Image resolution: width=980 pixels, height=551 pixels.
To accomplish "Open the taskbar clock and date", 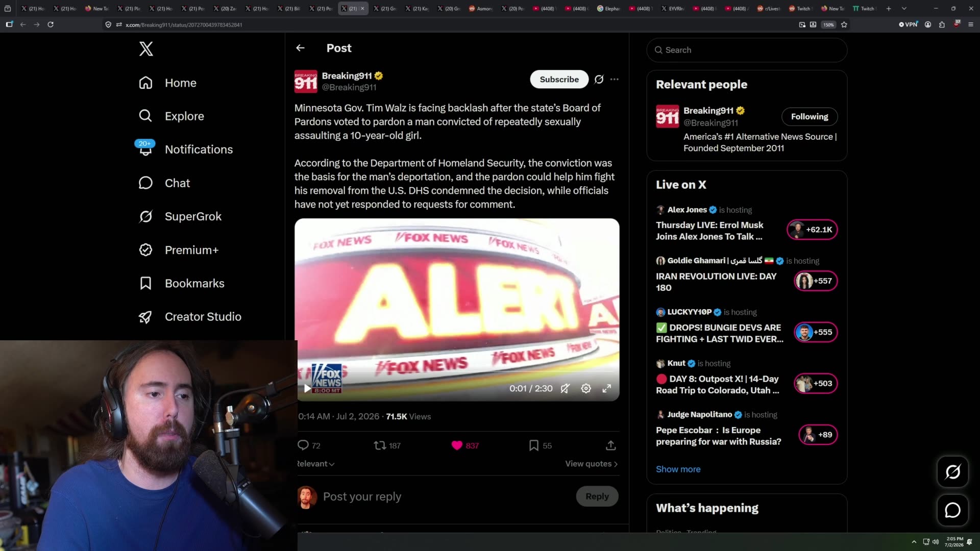I will (954, 542).
